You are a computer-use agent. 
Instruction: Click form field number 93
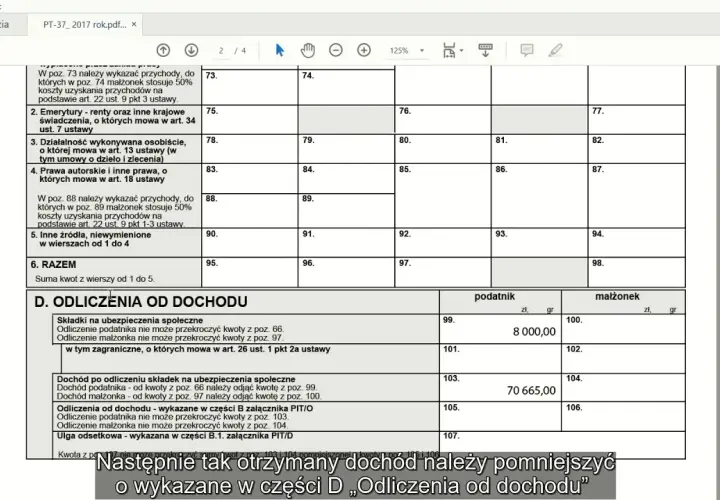(540, 242)
